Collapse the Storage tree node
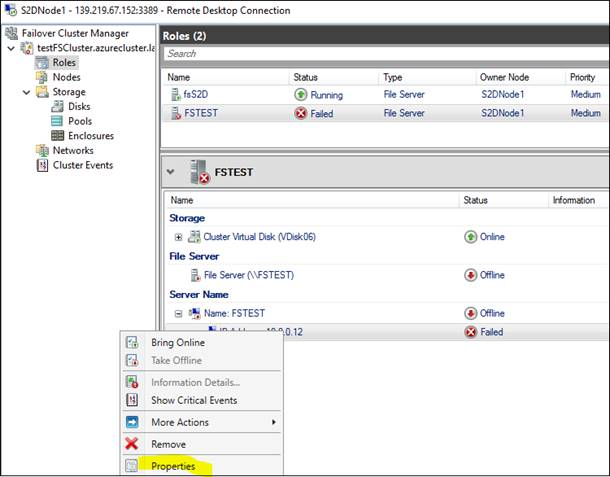Screen dimensions: 610x477 pyautogui.click(x=27, y=92)
